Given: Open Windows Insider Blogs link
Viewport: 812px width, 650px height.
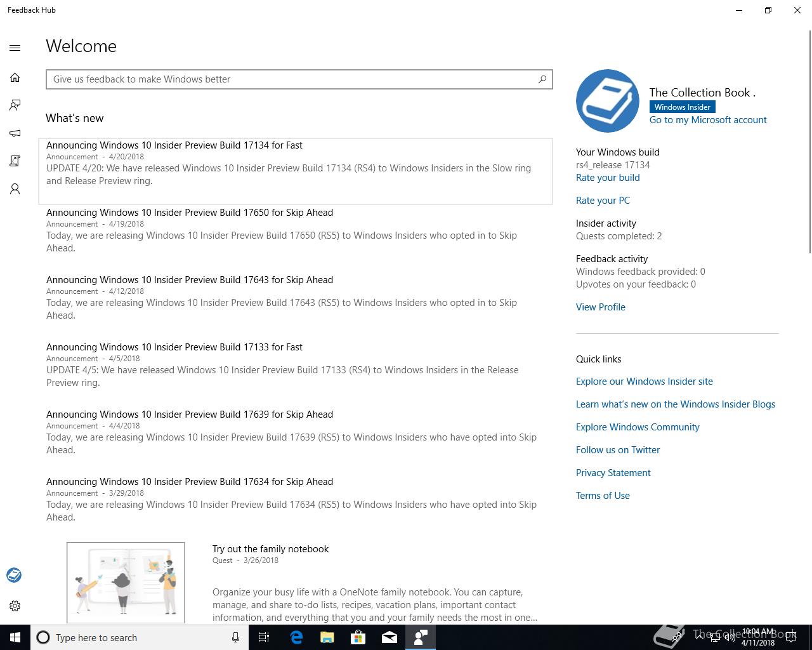Looking at the screenshot, I should pyautogui.click(x=676, y=404).
